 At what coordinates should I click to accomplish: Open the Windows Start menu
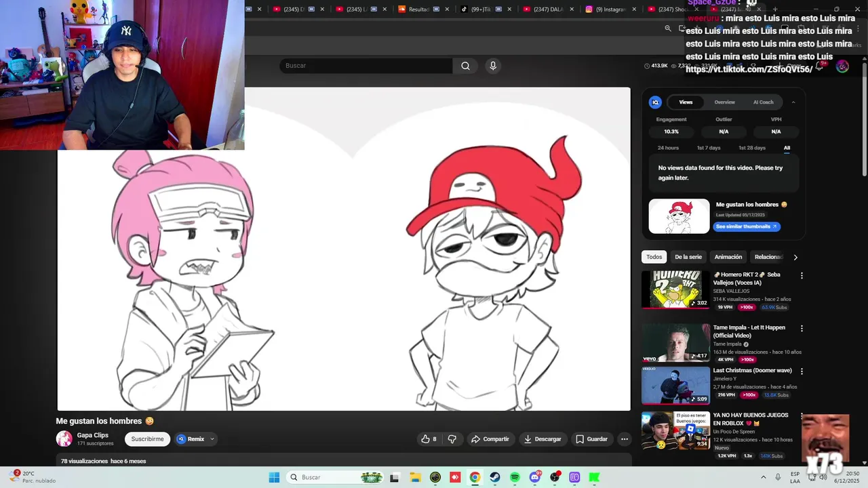click(x=274, y=477)
